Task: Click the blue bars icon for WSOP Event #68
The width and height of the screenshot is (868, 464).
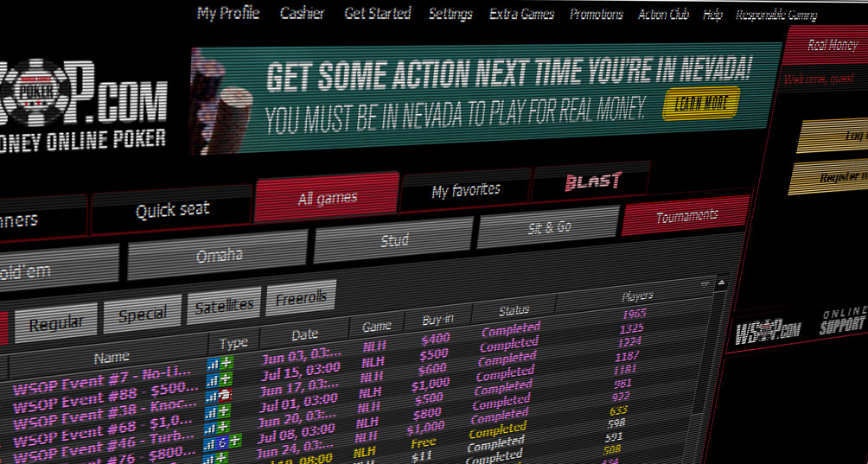Action: pyautogui.click(x=213, y=413)
